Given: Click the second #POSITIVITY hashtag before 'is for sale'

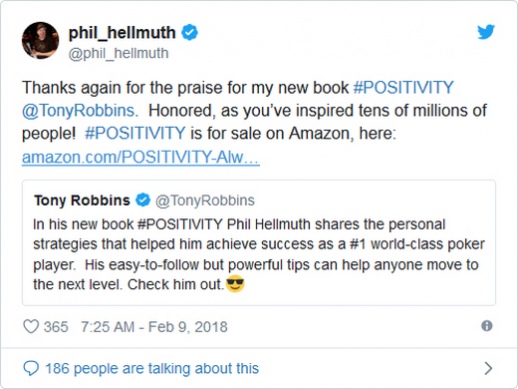Looking at the screenshot, I should (x=135, y=133).
